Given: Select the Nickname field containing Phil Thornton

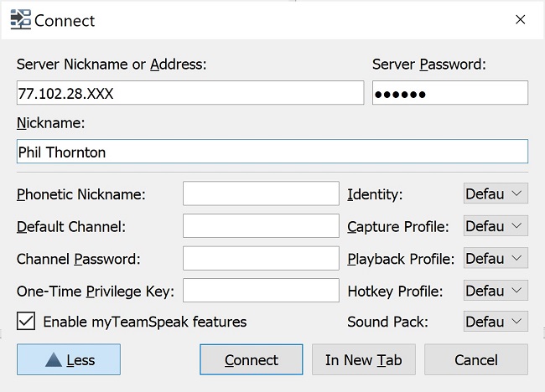Looking at the screenshot, I should point(272,152).
